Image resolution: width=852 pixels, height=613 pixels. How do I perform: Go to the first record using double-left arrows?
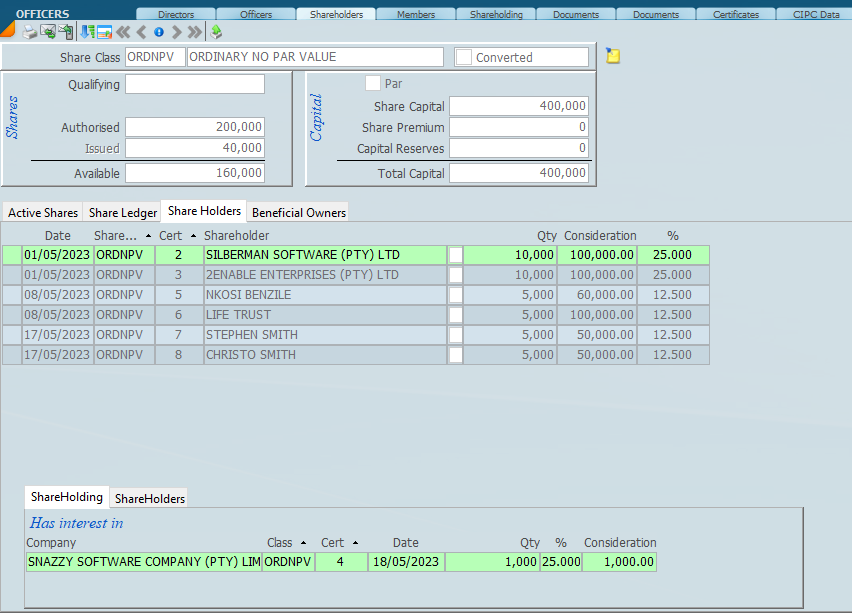point(124,32)
